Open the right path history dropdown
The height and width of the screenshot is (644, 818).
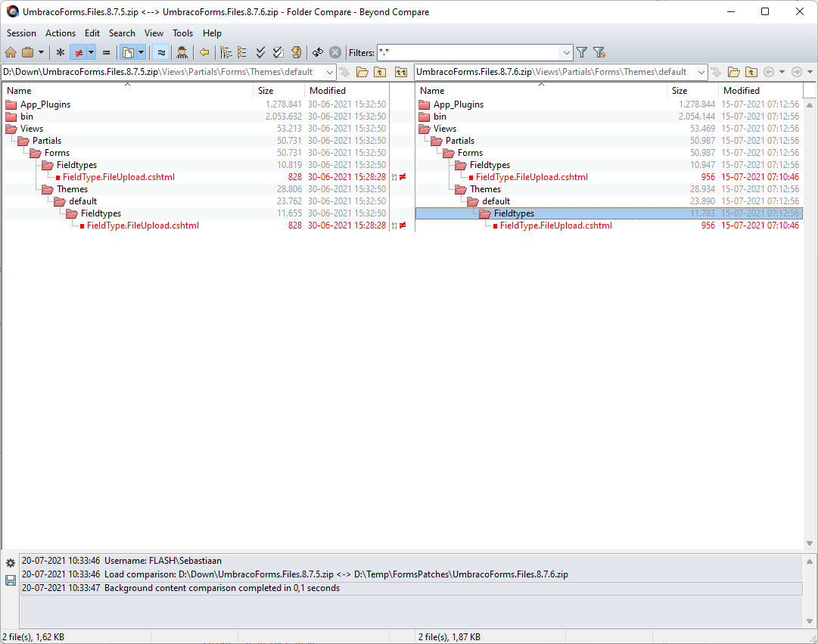(x=701, y=72)
